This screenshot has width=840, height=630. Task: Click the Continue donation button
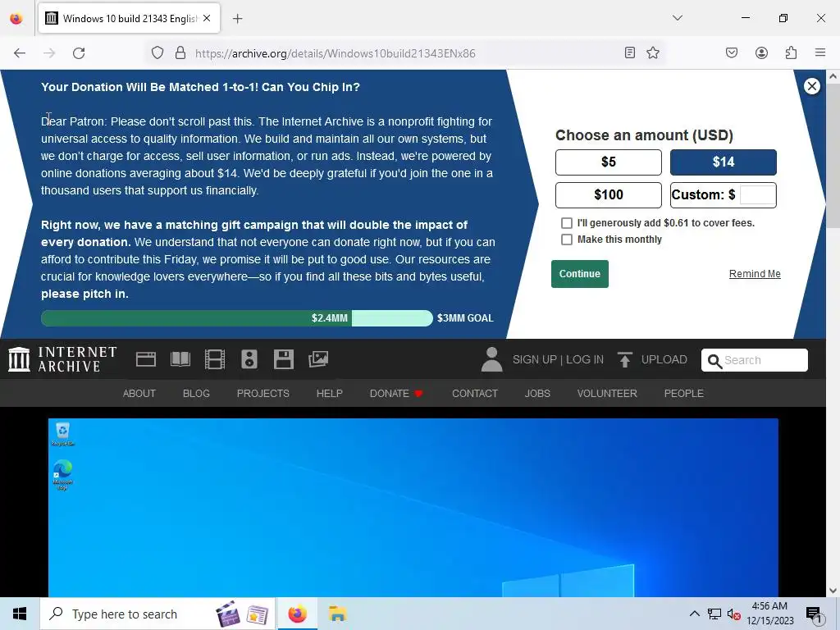[580, 274]
